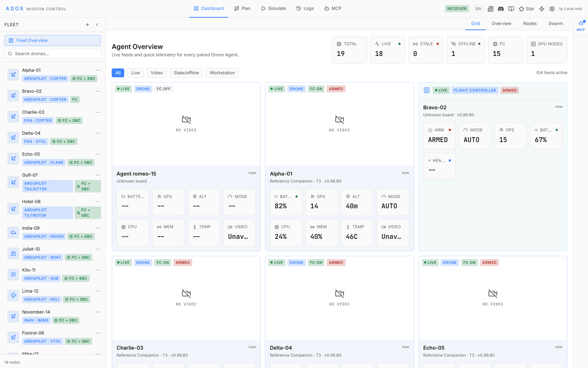The image size is (588, 368).
Task: Open Echo-05 more options menu
Action: pos(98,154)
